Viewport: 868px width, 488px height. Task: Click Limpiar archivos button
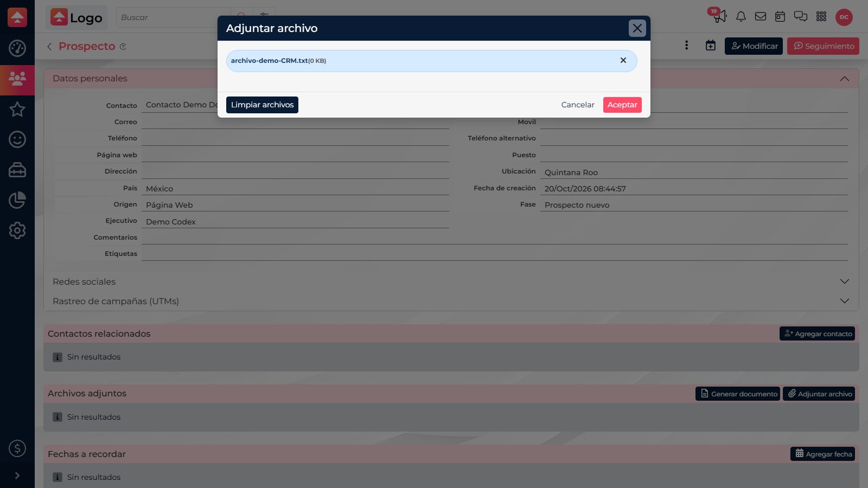(262, 105)
